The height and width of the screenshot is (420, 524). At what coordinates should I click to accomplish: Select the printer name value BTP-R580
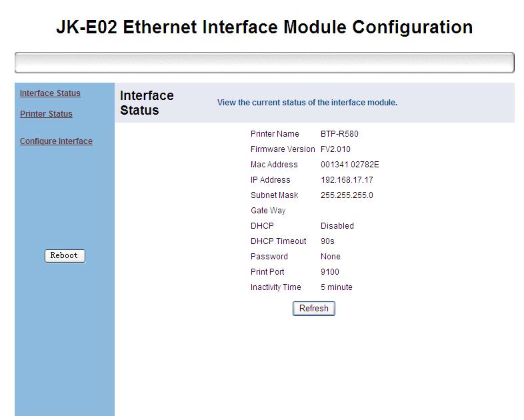click(339, 134)
